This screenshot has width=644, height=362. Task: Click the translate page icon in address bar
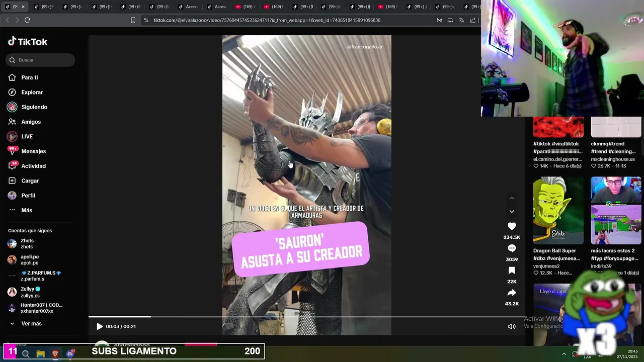(x=461, y=20)
